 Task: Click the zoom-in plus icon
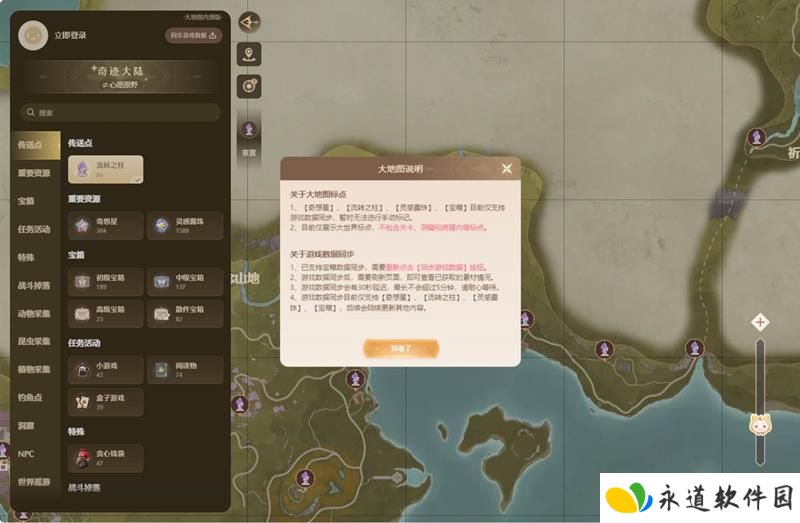click(760, 322)
